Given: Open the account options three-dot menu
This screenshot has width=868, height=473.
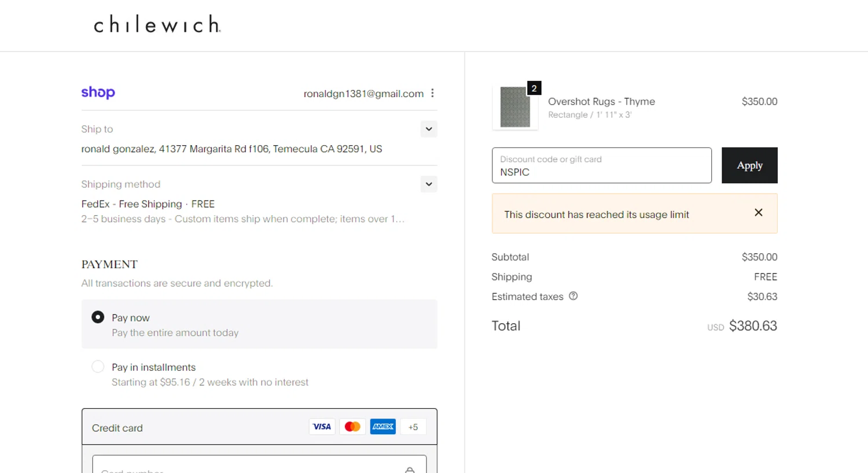Looking at the screenshot, I should (x=432, y=93).
